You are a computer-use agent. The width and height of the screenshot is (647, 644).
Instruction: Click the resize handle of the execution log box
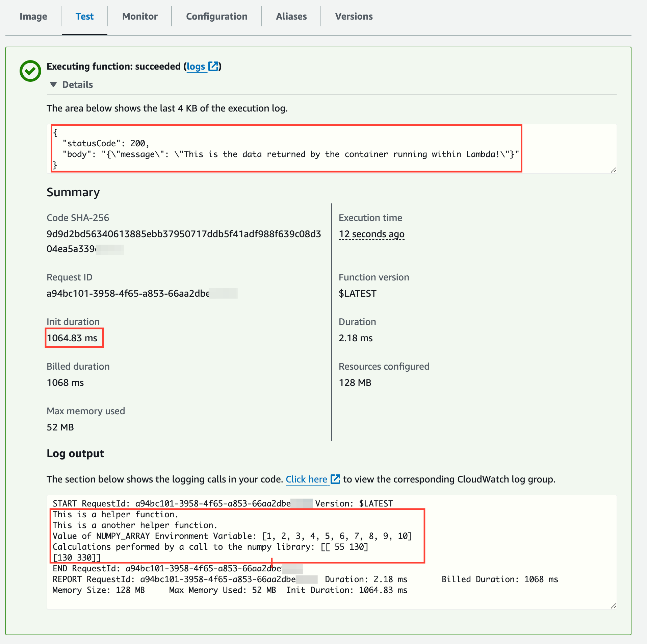point(614,171)
